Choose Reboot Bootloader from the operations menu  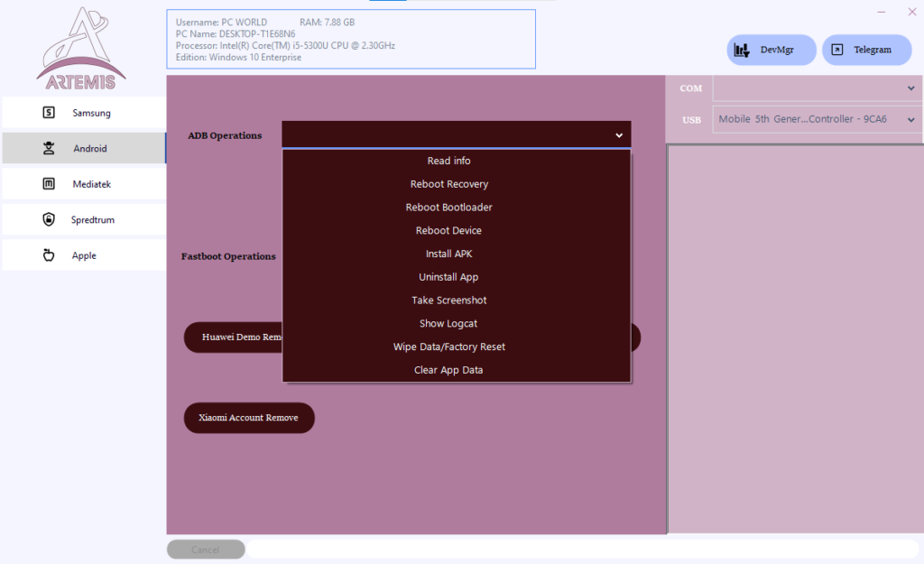pos(448,207)
